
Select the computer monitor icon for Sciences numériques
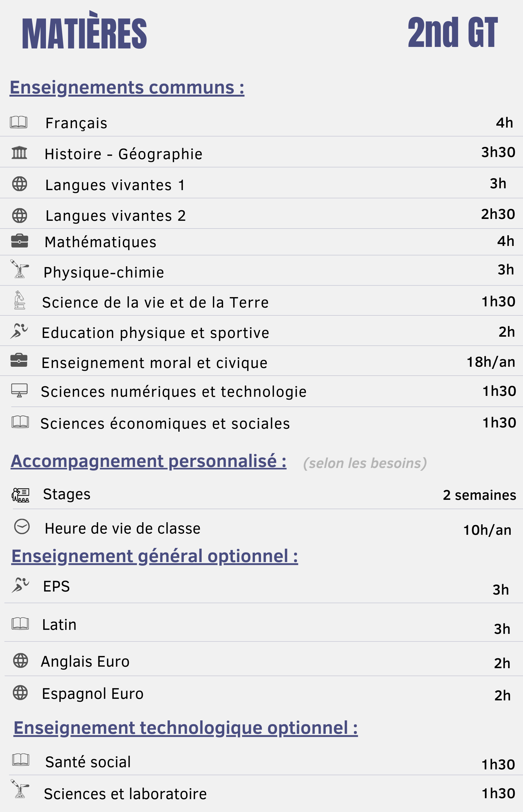(19, 390)
